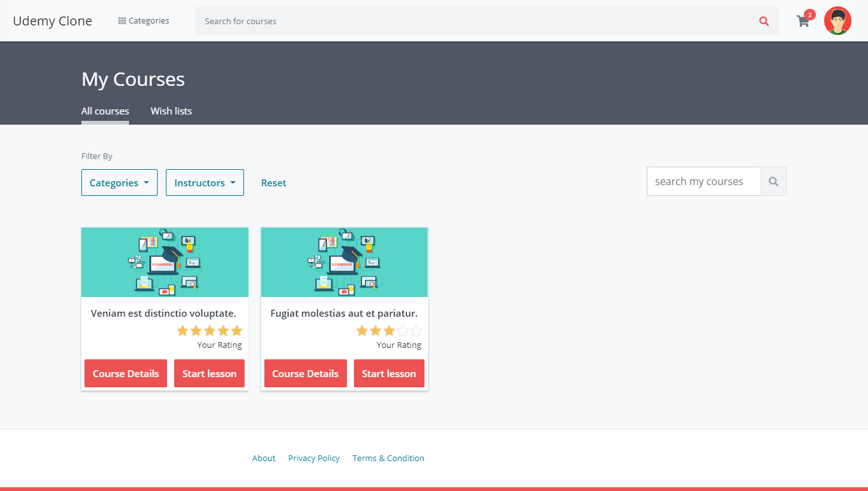Viewport: 868px width, 491px height.
Task: Open Course Details for Veniam course
Action: coord(126,373)
